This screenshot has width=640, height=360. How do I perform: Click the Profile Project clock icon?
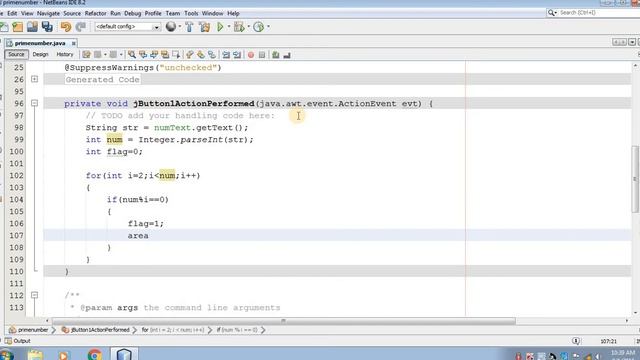tap(258, 27)
